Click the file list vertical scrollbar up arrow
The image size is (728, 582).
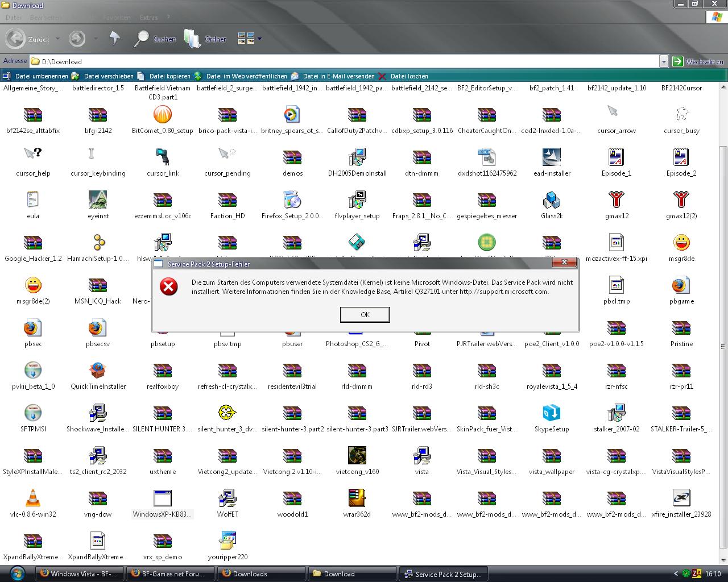coord(723,88)
